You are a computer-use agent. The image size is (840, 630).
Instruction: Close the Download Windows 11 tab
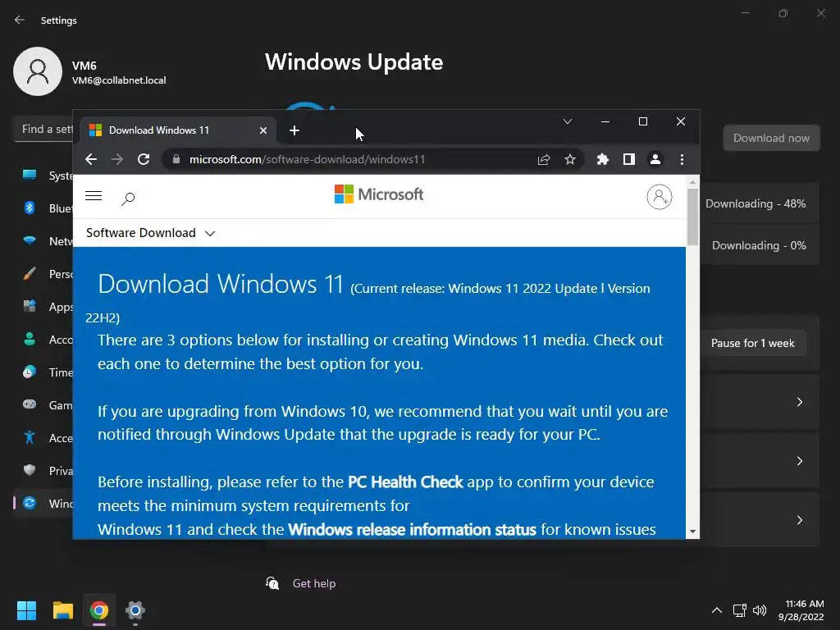click(263, 130)
